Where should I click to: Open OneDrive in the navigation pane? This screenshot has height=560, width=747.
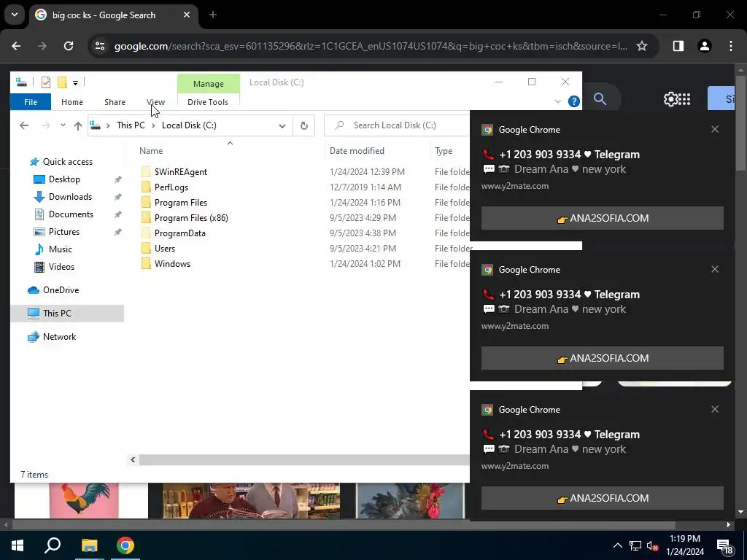pyautogui.click(x=61, y=290)
